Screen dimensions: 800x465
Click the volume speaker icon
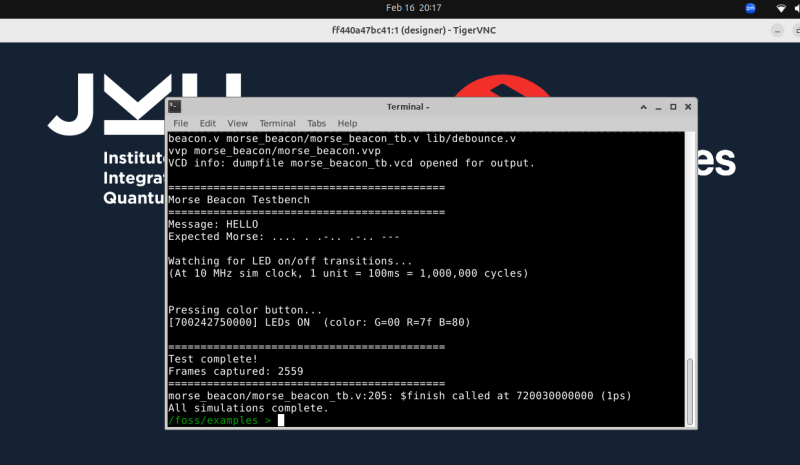pos(796,7)
